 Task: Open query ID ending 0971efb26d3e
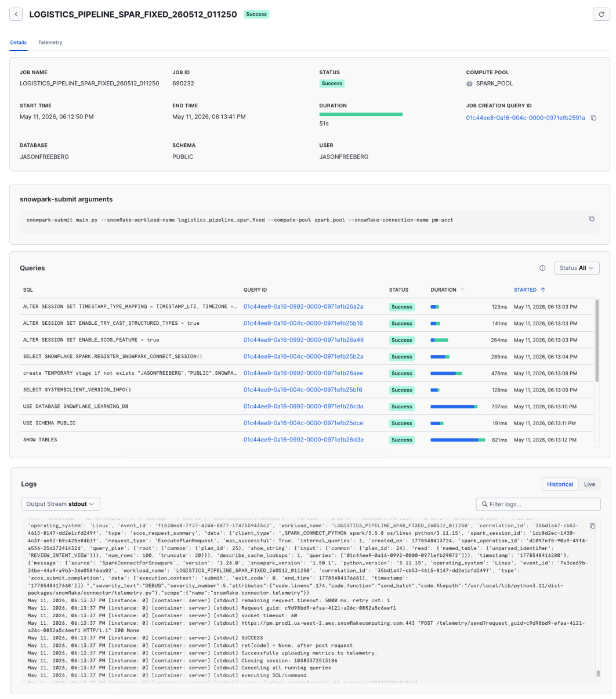303,440
